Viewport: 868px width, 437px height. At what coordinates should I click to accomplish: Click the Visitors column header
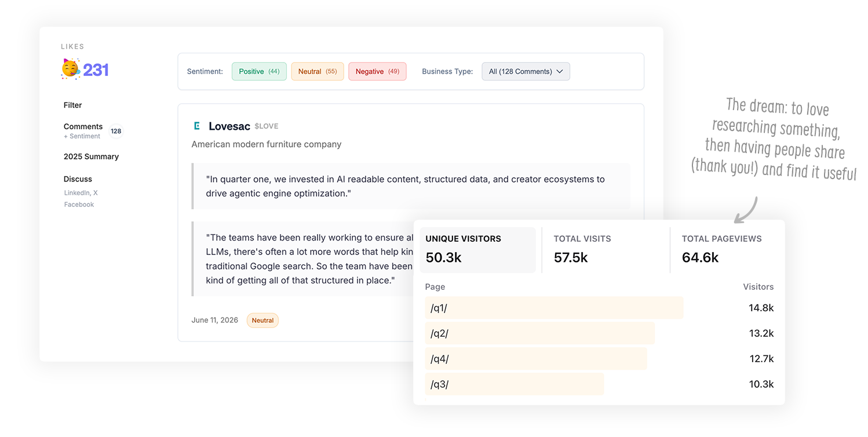[x=758, y=287]
